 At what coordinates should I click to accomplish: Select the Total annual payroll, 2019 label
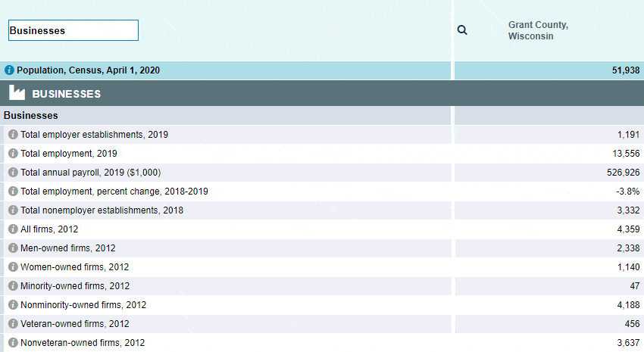[x=90, y=173]
